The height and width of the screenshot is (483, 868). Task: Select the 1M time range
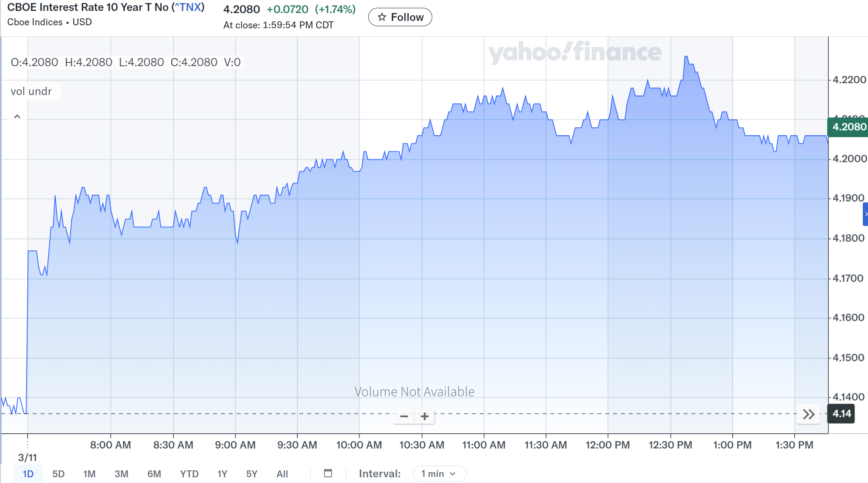[x=89, y=474]
